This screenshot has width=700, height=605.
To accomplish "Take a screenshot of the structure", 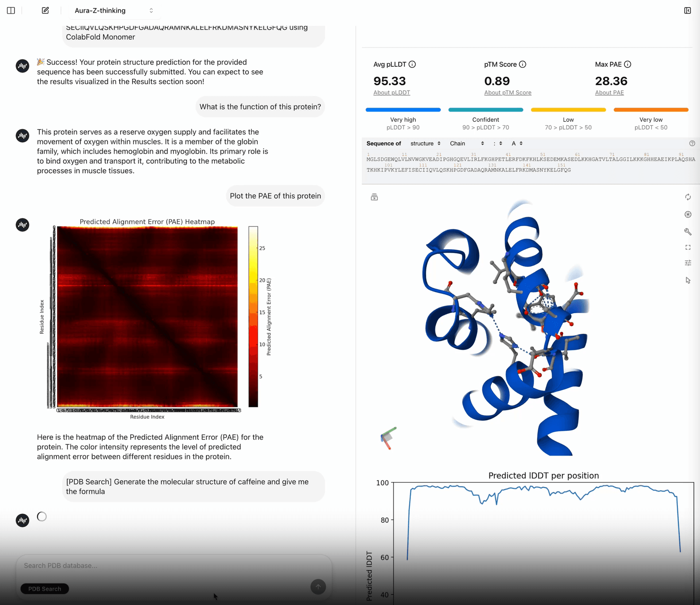I will pyautogui.click(x=688, y=214).
